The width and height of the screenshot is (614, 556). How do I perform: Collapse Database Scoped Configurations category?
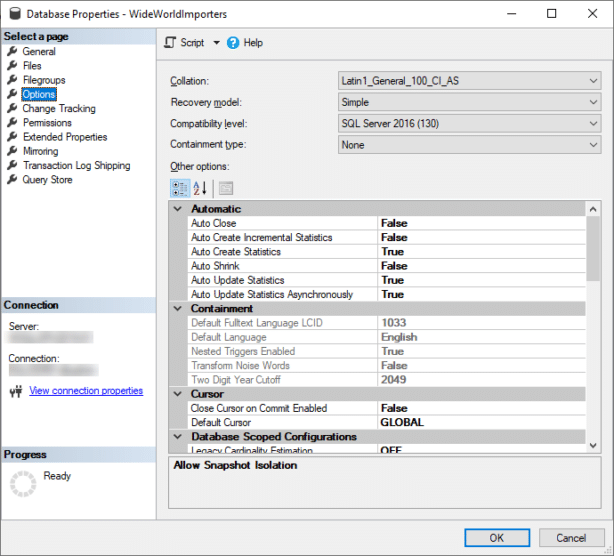tap(178, 436)
